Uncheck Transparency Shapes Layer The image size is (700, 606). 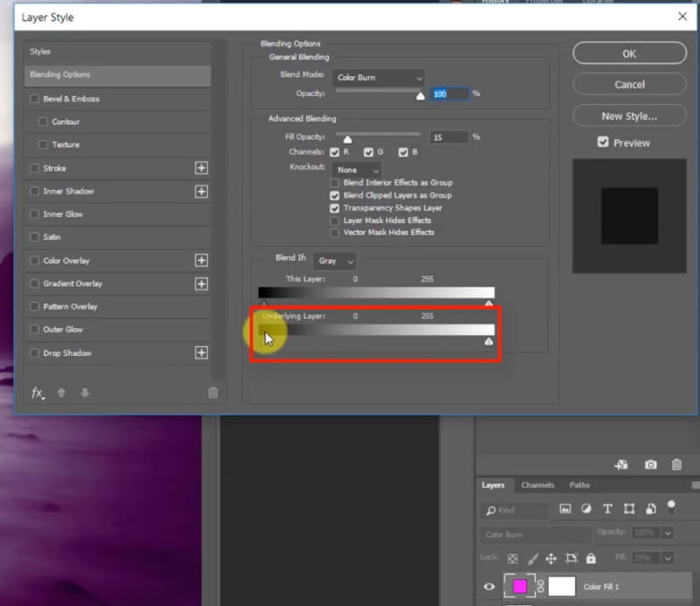tap(334, 208)
